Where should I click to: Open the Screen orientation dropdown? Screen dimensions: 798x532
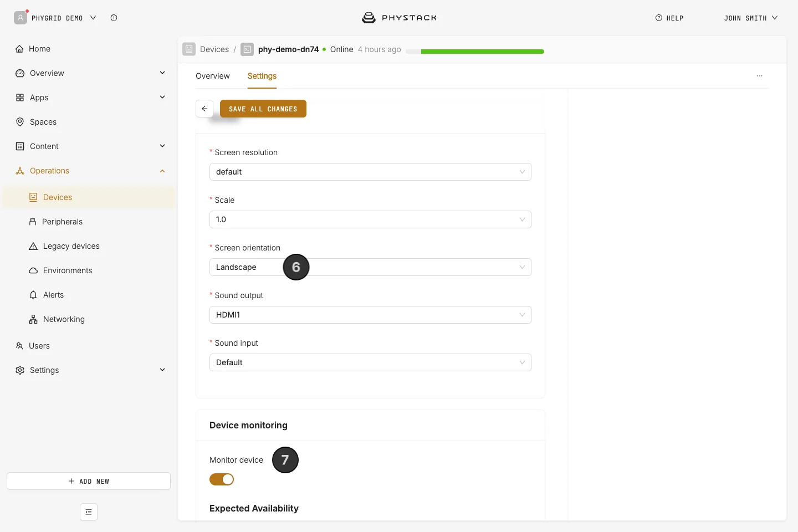coord(370,267)
